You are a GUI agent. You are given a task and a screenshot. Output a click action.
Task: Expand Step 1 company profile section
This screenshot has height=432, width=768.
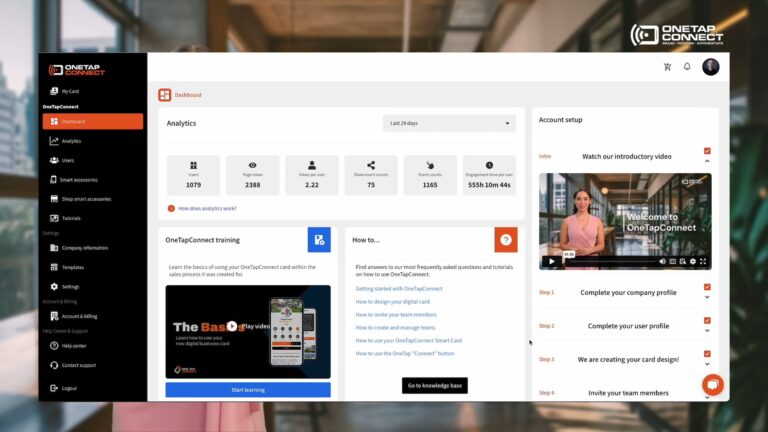(707, 297)
